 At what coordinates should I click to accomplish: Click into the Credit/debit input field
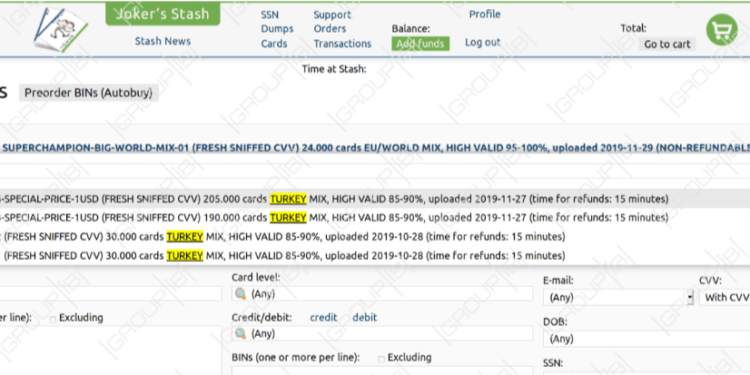(382, 333)
